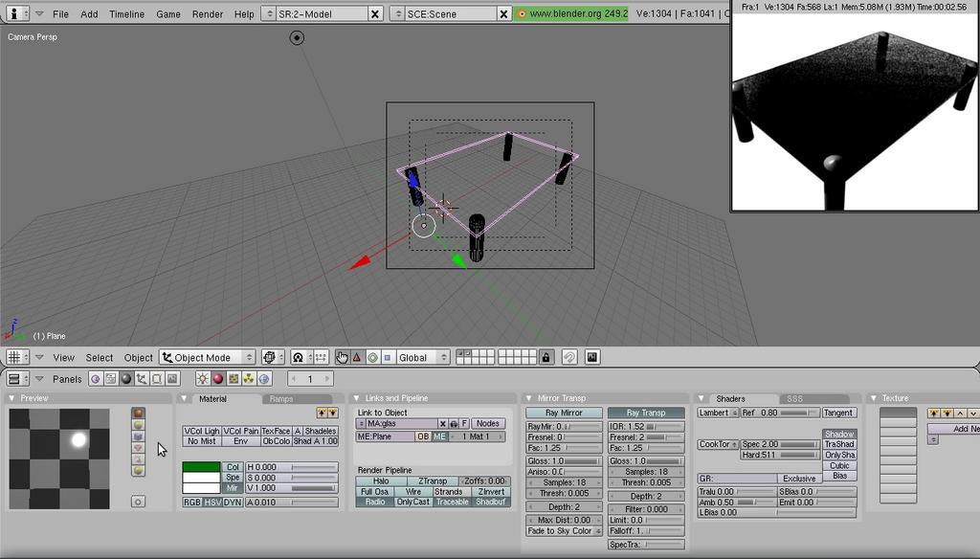Open the Lamp buttons sun icon
Image resolution: width=980 pixels, height=559 pixels.
click(203, 379)
